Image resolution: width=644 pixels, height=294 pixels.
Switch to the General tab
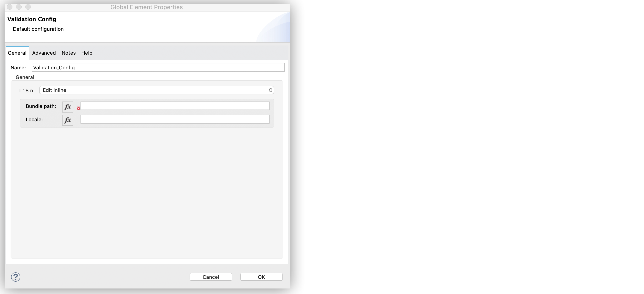[x=17, y=53]
